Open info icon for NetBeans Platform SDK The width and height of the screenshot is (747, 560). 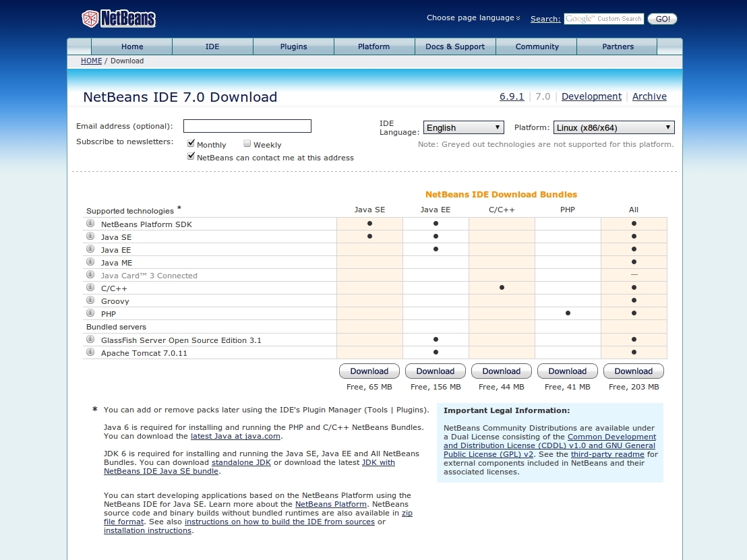(x=90, y=223)
